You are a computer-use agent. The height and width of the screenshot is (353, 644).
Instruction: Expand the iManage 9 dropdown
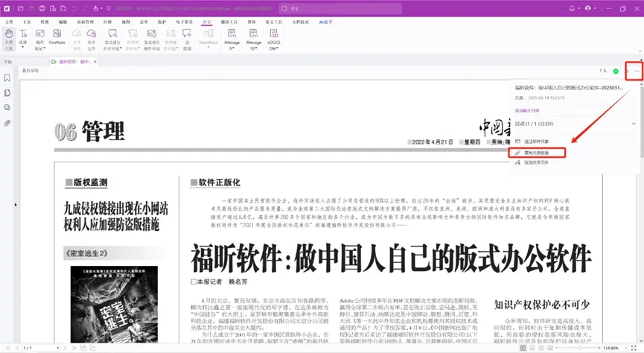click(x=232, y=48)
